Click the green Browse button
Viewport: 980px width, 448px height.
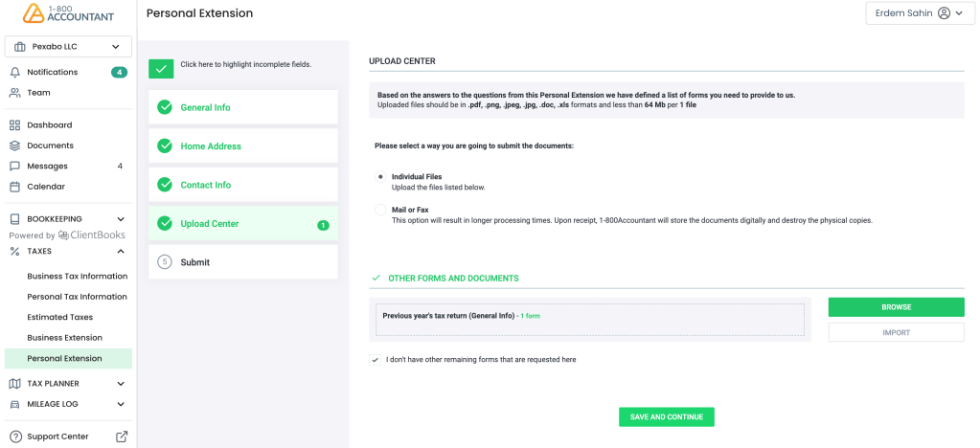point(897,307)
